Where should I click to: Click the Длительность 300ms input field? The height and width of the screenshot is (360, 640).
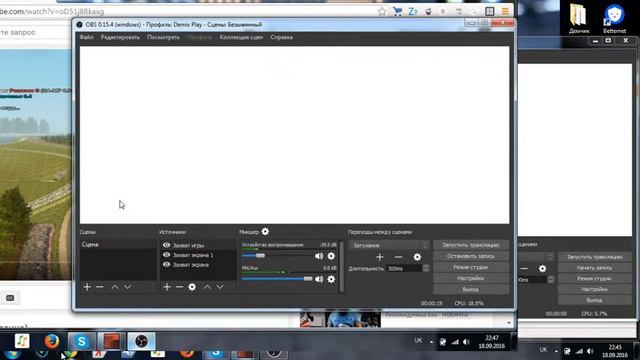coord(404,269)
